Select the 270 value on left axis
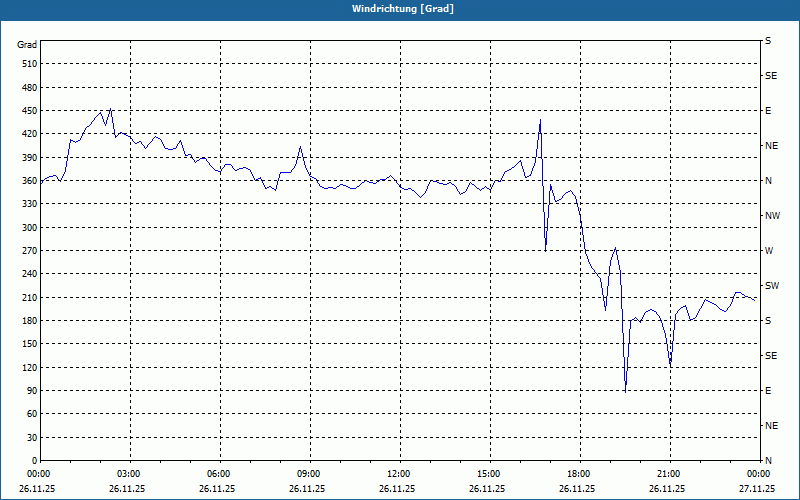The width and height of the screenshot is (800, 500). point(30,251)
